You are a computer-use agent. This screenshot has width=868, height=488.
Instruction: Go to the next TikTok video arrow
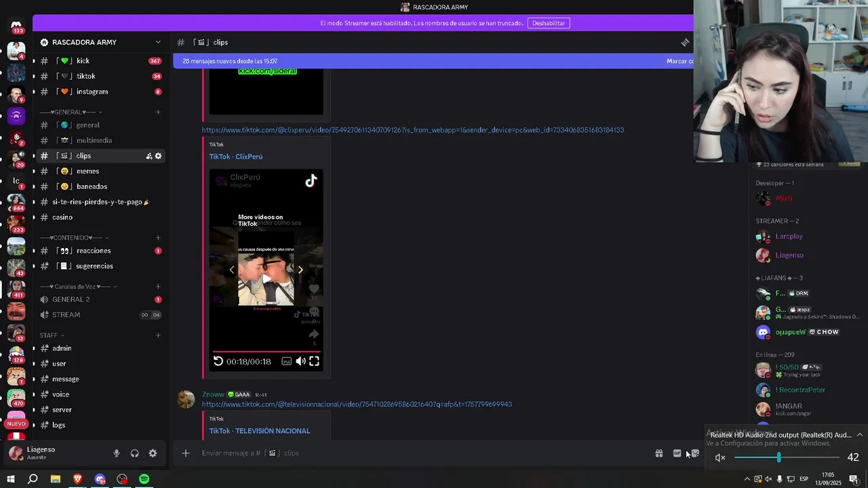pyautogui.click(x=300, y=270)
